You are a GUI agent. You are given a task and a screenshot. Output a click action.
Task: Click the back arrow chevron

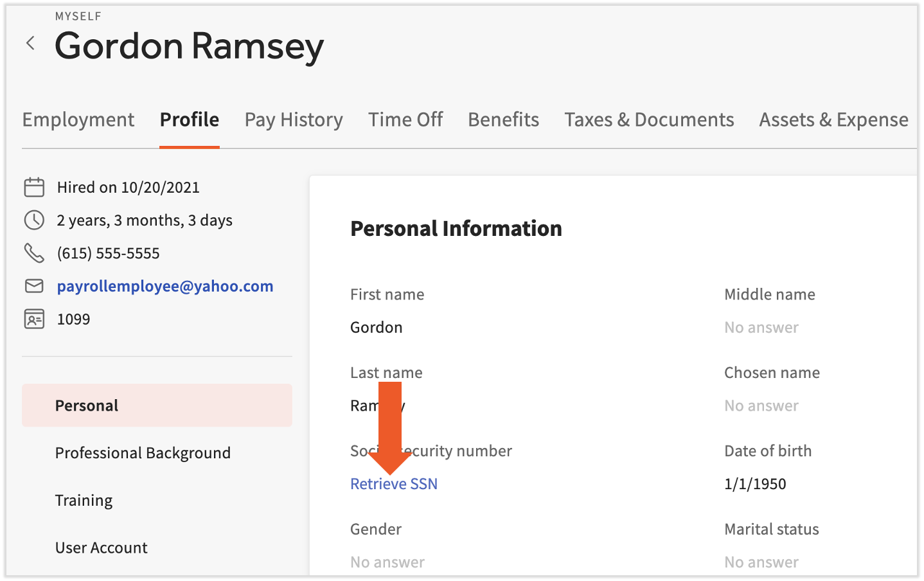point(30,43)
